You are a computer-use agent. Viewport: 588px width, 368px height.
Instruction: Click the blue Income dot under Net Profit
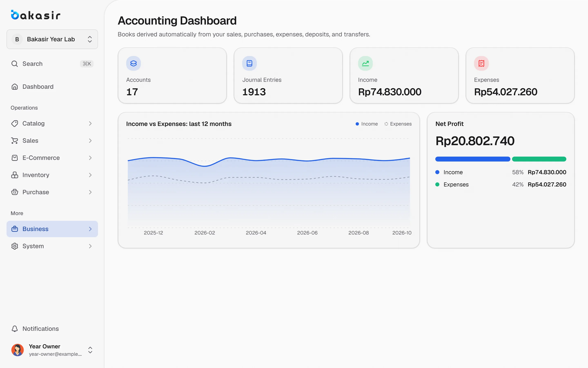click(x=437, y=172)
